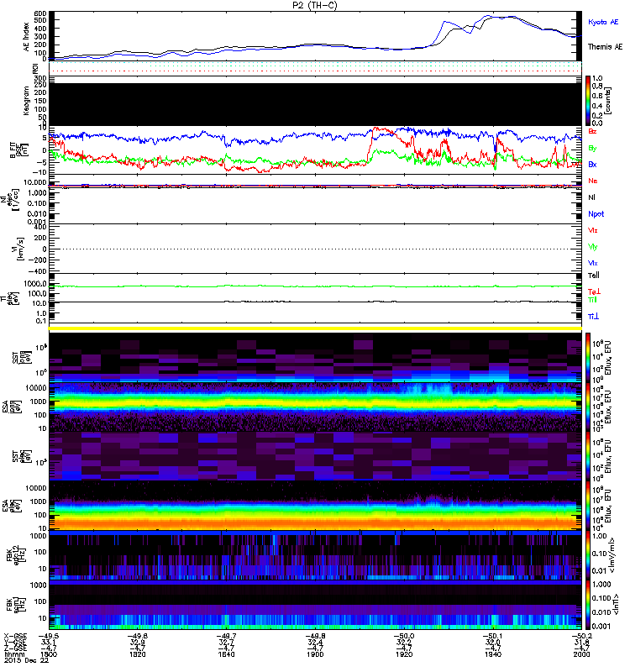The height and width of the screenshot is (672, 630).
Task: Click the 1840 time tick label
Action: click(226, 654)
